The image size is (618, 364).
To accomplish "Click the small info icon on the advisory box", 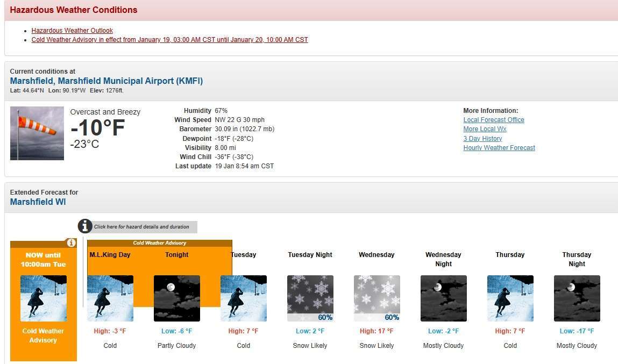I will (x=71, y=243).
